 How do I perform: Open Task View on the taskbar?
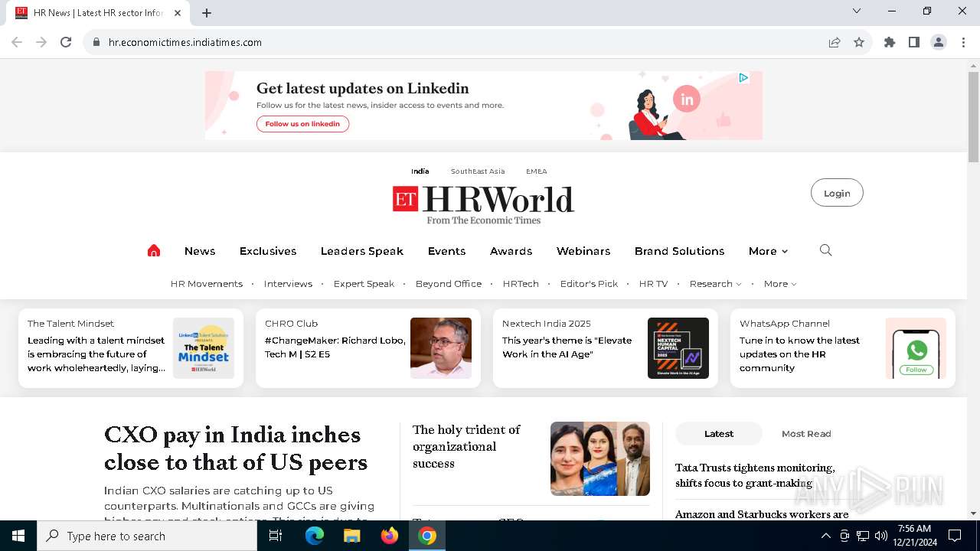click(x=276, y=536)
